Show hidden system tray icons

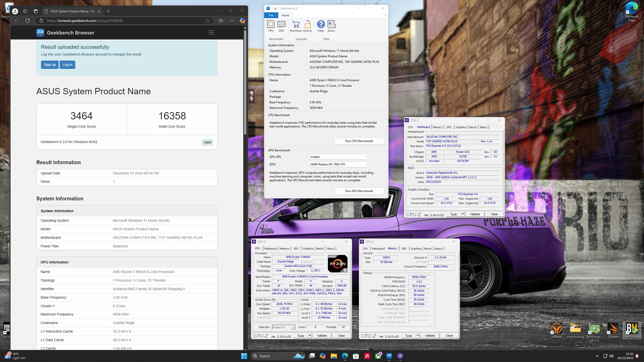[x=597, y=356]
